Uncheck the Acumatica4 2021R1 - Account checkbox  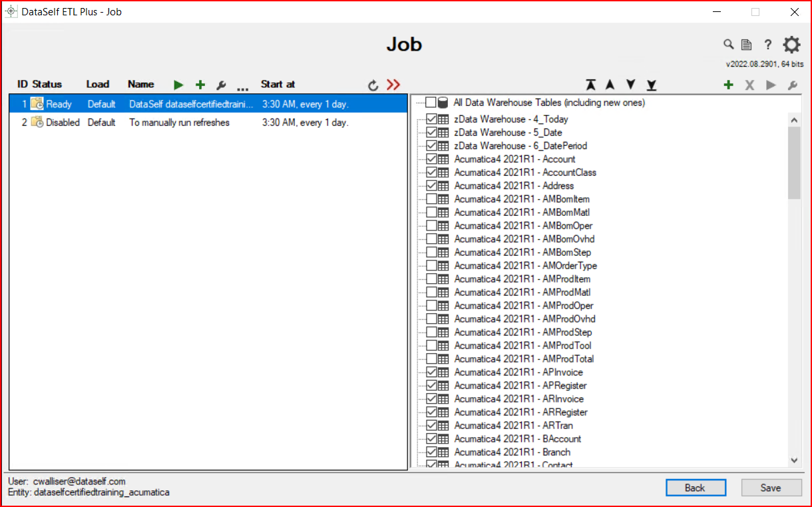point(431,159)
